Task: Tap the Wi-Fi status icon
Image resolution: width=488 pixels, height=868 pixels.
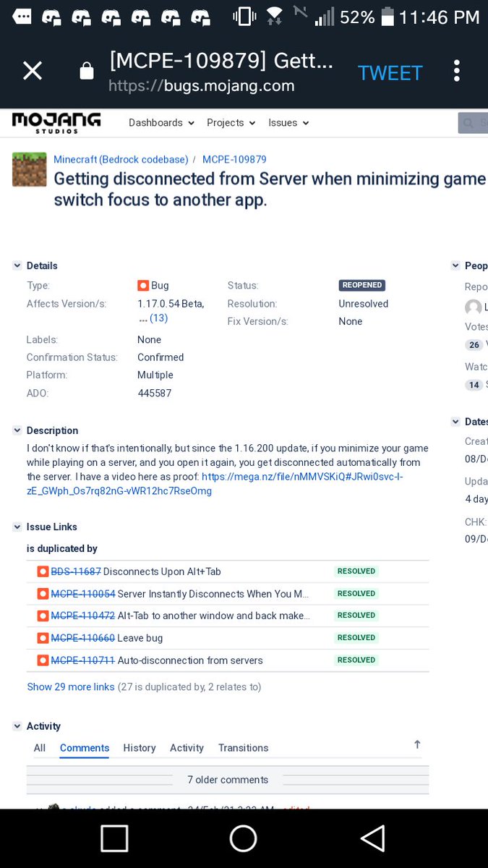Action: coord(274,17)
